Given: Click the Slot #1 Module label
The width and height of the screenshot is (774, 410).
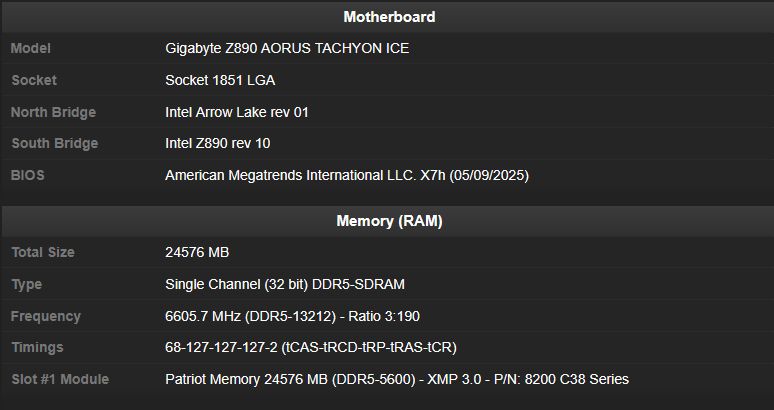Looking at the screenshot, I should tap(60, 379).
